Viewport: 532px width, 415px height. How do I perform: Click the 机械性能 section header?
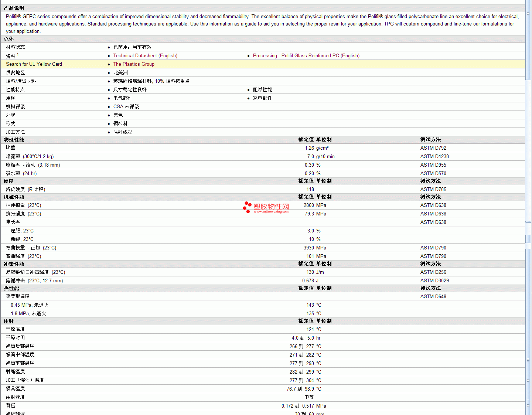(x=14, y=197)
